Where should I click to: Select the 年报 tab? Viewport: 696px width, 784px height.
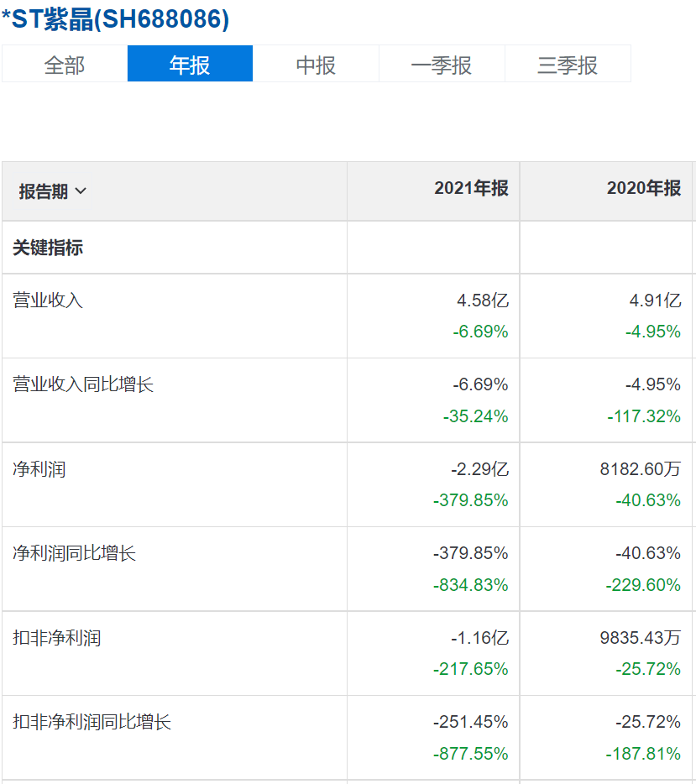coord(190,65)
